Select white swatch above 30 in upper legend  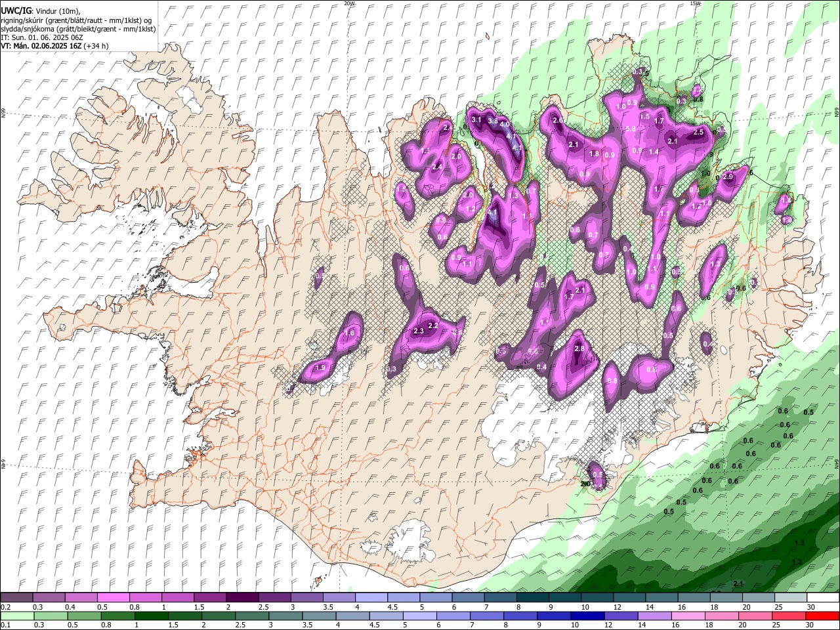(x=822, y=598)
